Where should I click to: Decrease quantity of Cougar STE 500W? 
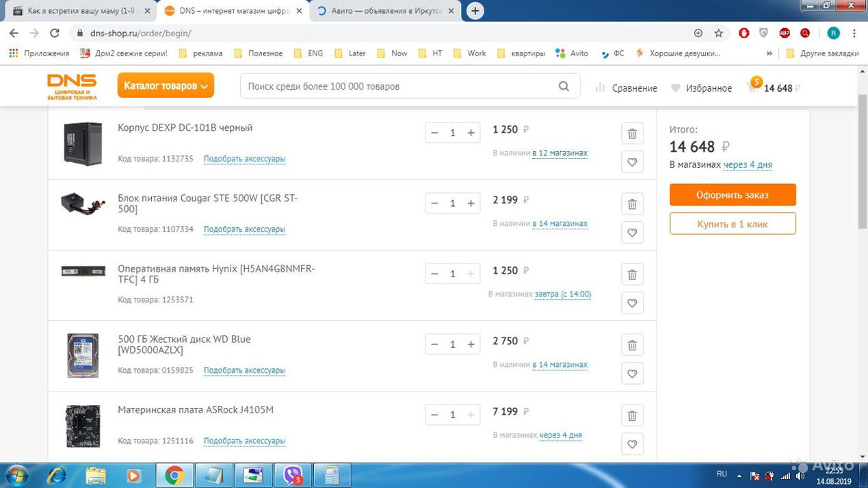click(x=434, y=203)
